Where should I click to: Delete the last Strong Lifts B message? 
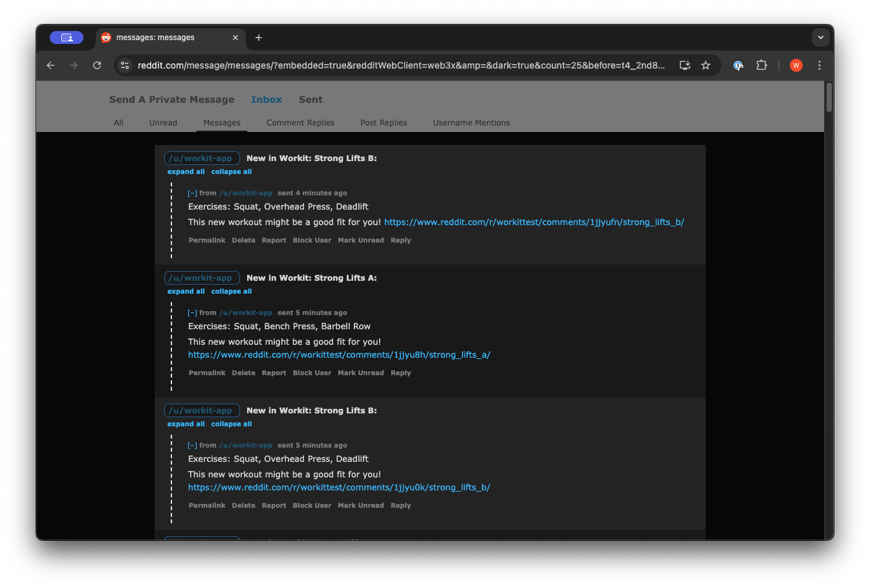point(244,506)
